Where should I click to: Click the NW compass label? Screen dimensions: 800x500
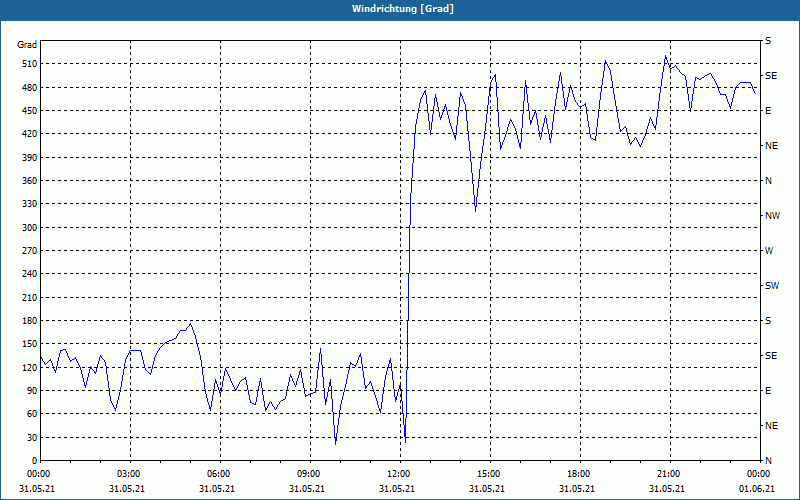click(772, 216)
